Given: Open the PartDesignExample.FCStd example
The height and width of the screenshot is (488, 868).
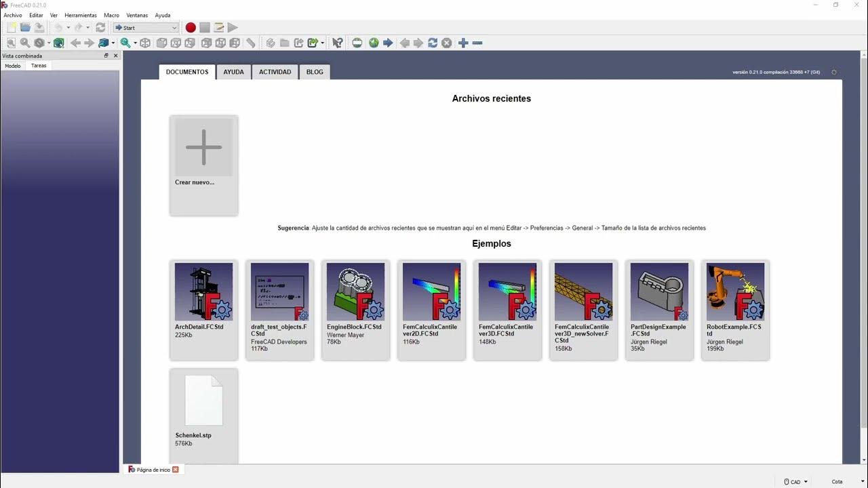Looking at the screenshot, I should pos(659,309).
